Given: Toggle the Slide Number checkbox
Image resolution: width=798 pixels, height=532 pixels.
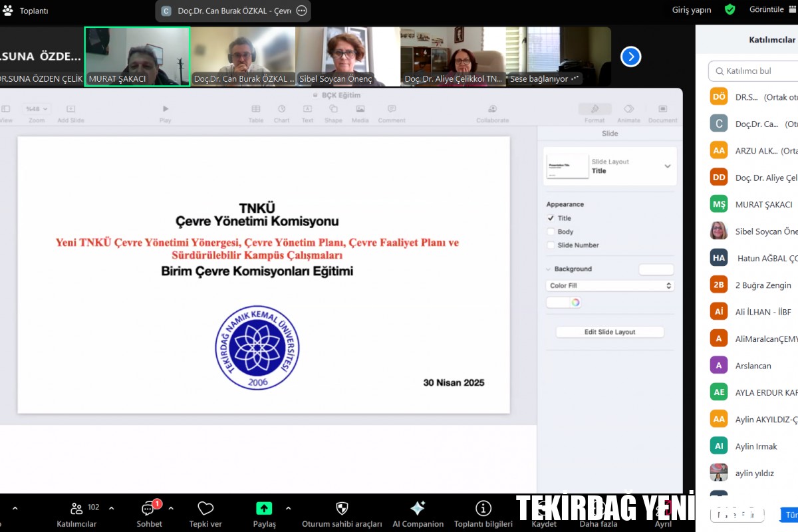Looking at the screenshot, I should (x=551, y=245).
